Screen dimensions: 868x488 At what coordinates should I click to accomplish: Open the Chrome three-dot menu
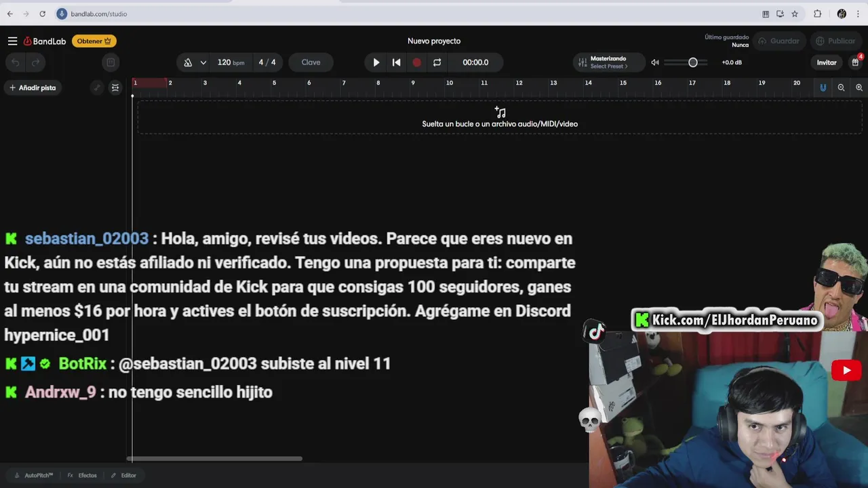click(858, 14)
